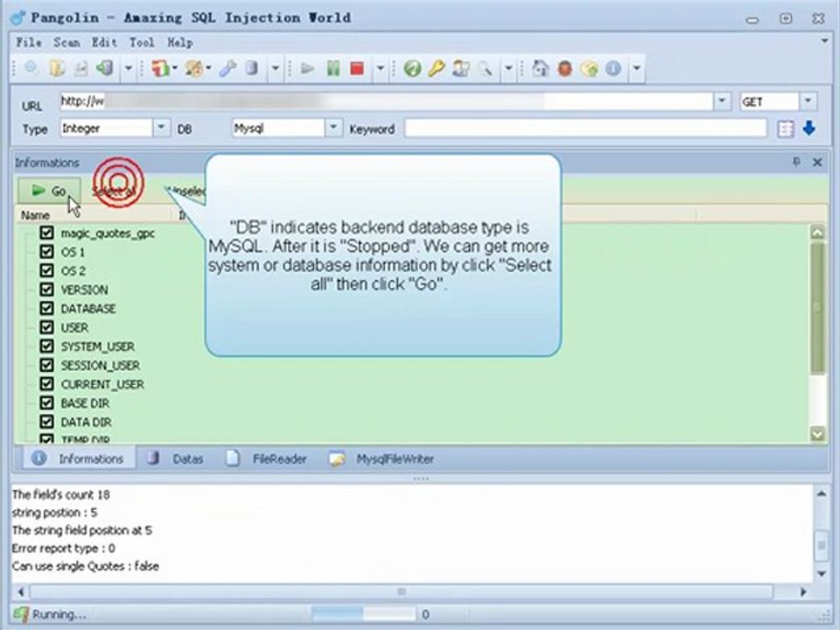Uncheck the OS 2 checkbox

[x=46, y=270]
